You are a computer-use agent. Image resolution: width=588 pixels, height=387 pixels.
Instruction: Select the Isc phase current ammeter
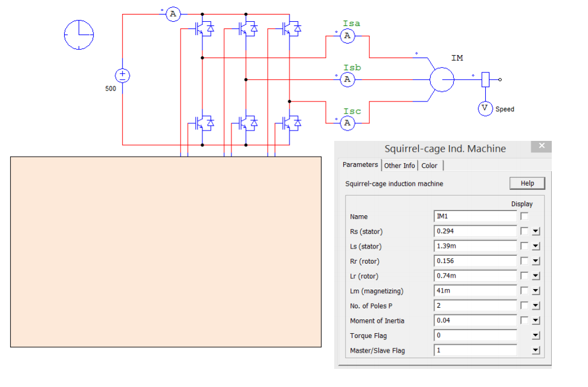click(x=347, y=123)
